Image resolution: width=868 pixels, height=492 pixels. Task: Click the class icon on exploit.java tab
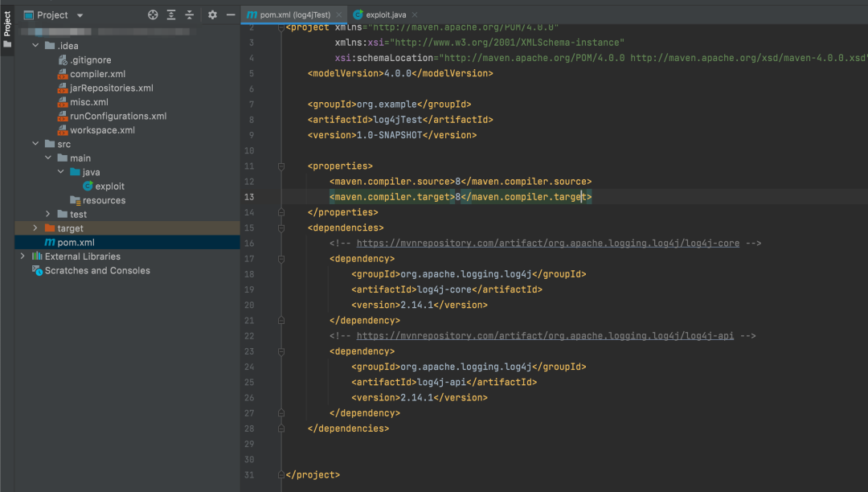(358, 15)
